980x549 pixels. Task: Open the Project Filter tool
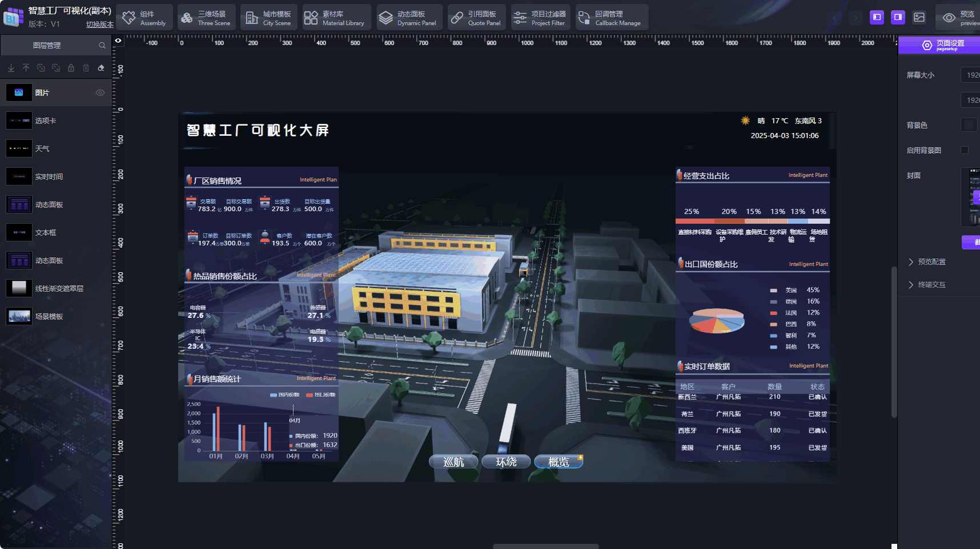[x=539, y=18]
